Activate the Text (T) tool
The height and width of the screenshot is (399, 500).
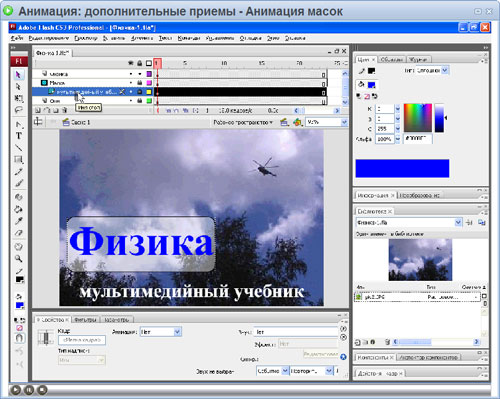coord(18,136)
